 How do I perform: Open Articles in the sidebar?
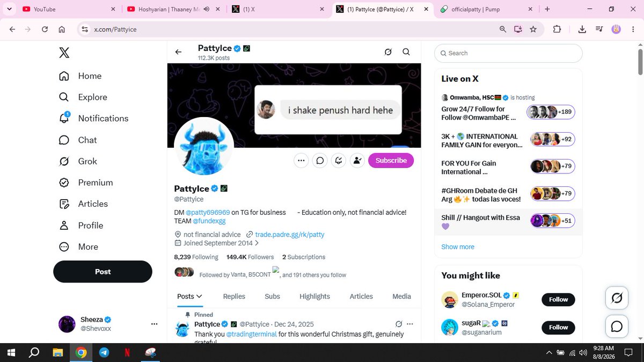83,204
